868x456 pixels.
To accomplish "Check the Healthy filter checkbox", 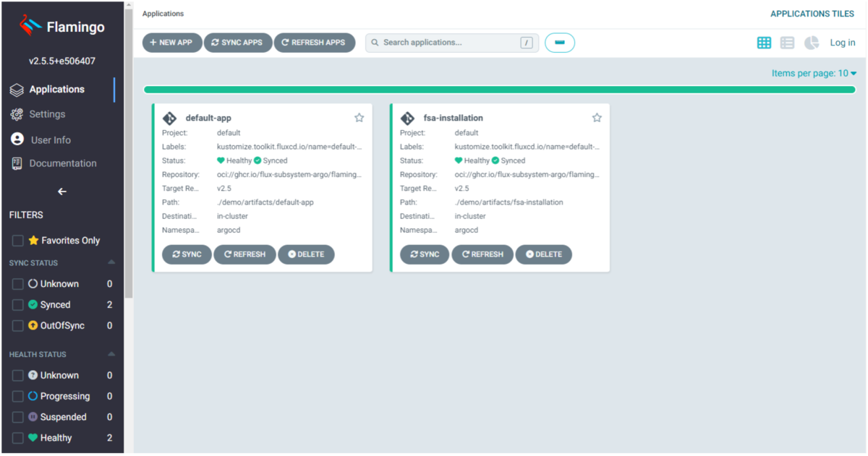I will point(18,438).
